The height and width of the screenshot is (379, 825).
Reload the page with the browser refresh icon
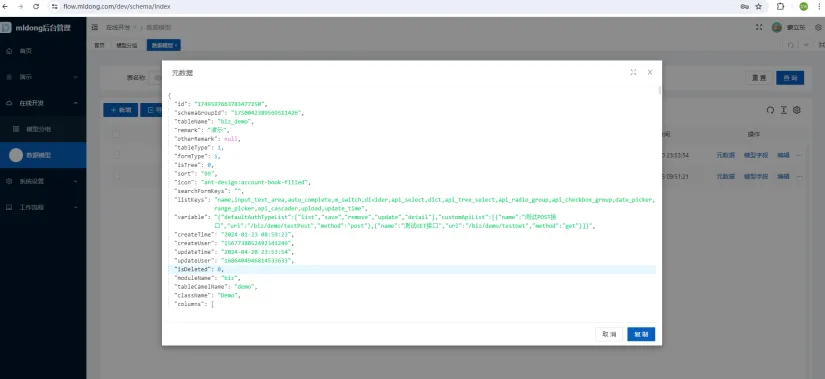tap(36, 6)
